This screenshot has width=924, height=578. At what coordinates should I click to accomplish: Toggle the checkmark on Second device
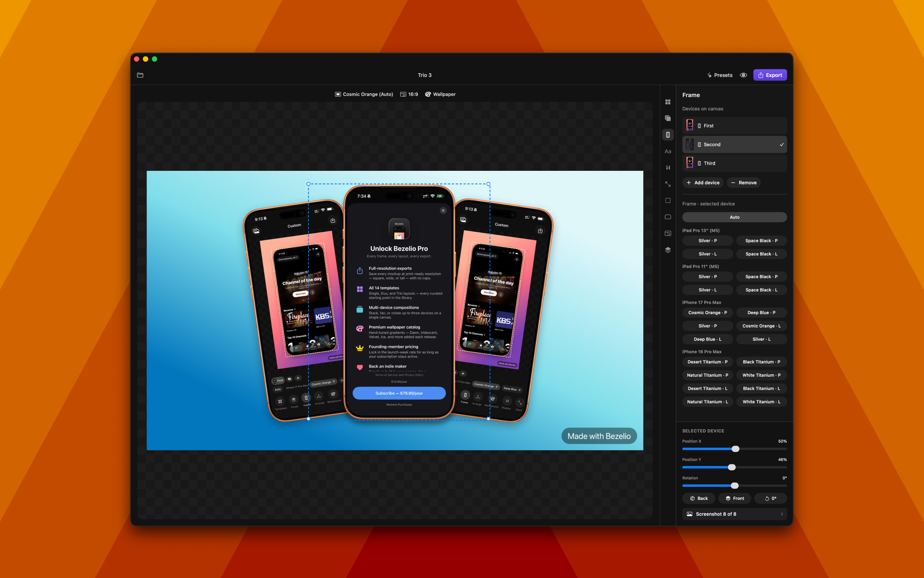tap(782, 144)
